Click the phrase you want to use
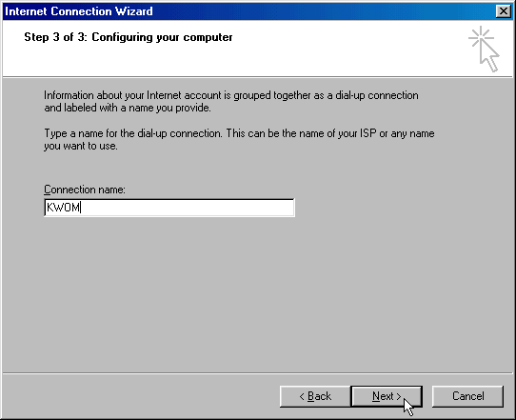Image resolution: width=516 pixels, height=420 pixels. (81, 146)
